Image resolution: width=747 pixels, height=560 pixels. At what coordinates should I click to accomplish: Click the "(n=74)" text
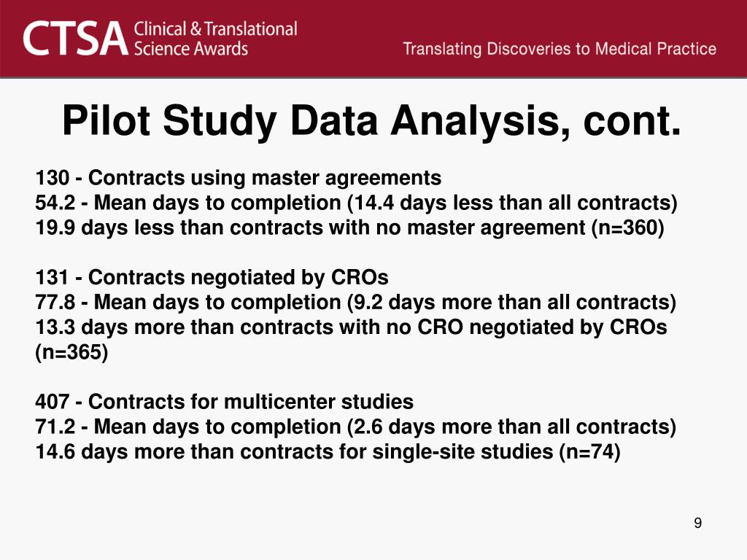(589, 451)
